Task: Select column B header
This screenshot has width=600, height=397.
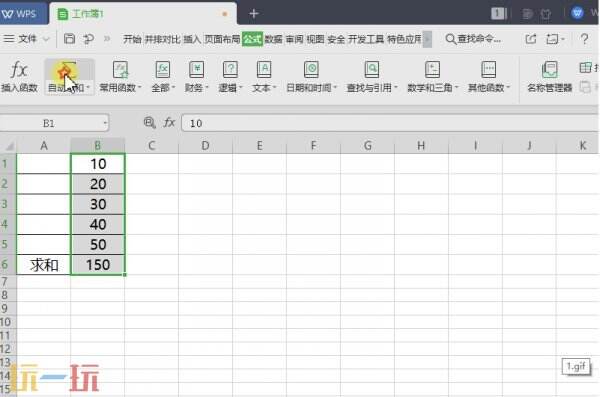Action: point(98,146)
